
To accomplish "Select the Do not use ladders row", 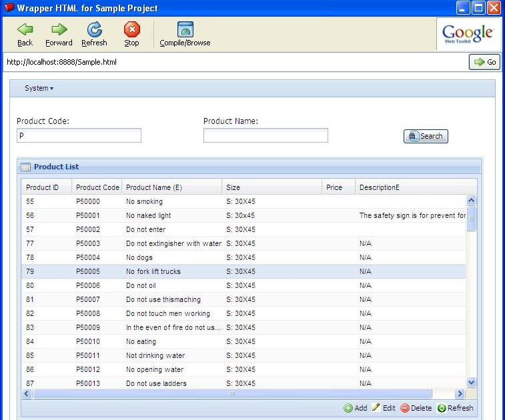I will tap(243, 383).
